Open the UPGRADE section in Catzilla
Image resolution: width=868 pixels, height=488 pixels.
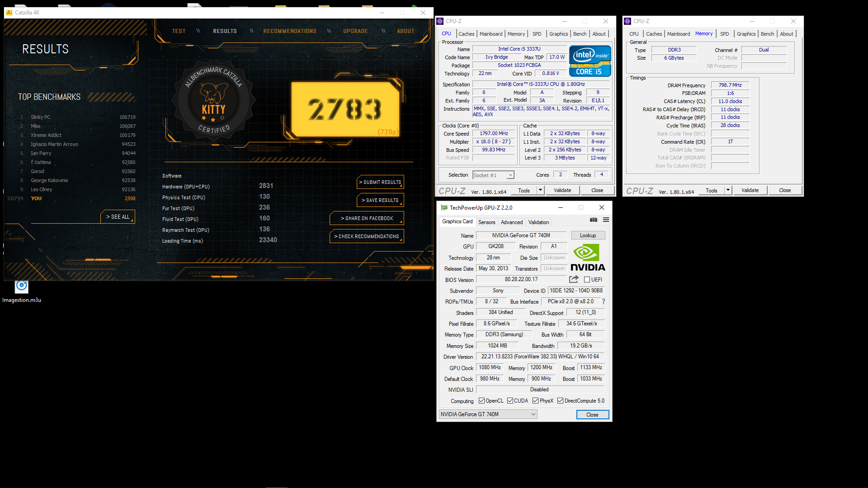tap(355, 31)
